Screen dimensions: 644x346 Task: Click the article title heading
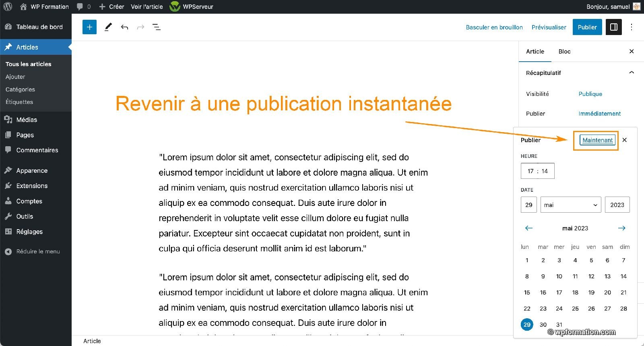283,104
